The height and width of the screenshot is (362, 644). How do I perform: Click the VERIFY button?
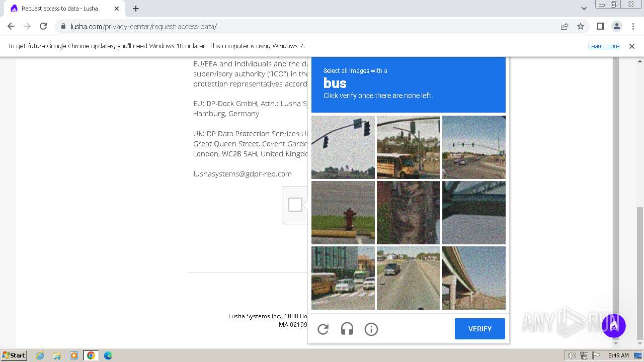click(480, 329)
